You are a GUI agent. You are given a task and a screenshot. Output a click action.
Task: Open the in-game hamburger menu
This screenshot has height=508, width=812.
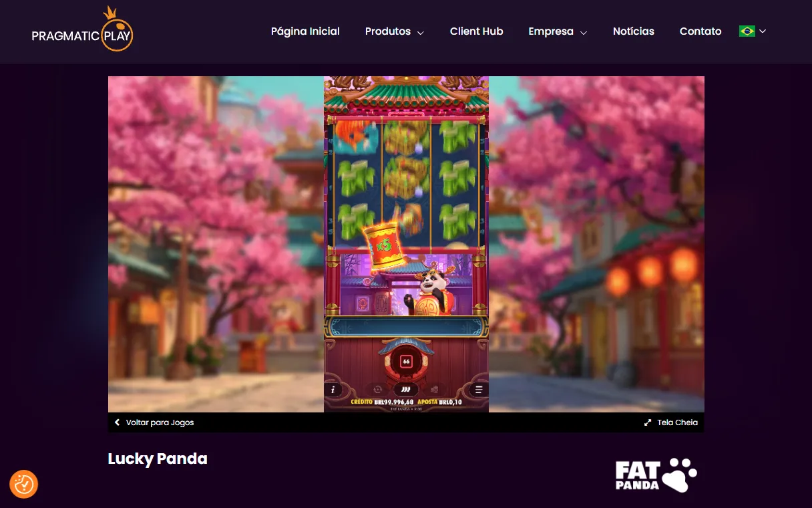point(478,389)
